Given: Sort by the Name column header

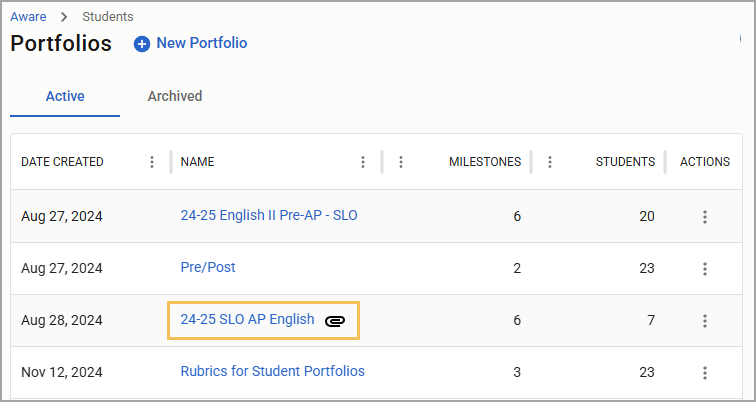Looking at the screenshot, I should pos(198,162).
